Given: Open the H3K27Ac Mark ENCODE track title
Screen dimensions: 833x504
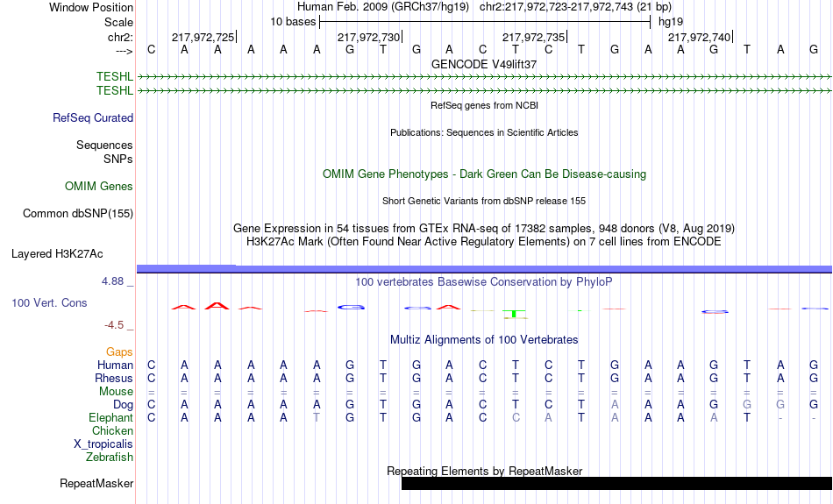Looking at the screenshot, I should click(x=484, y=242).
